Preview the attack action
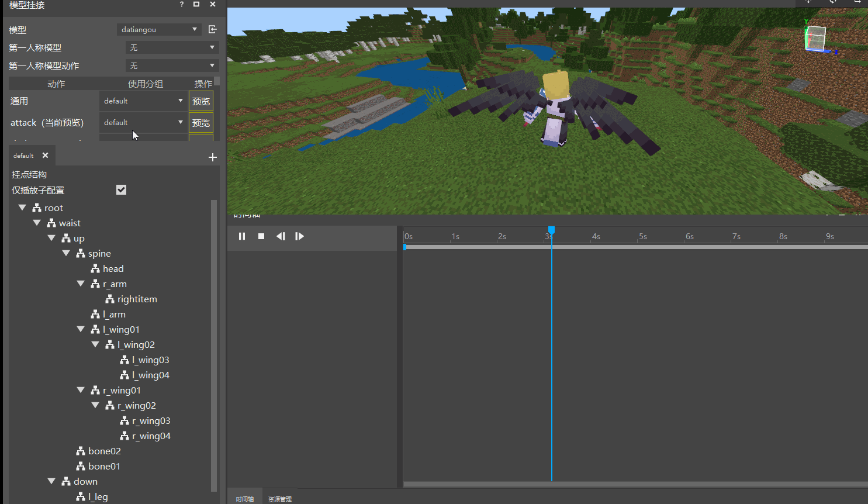This screenshot has height=504, width=868. point(201,123)
